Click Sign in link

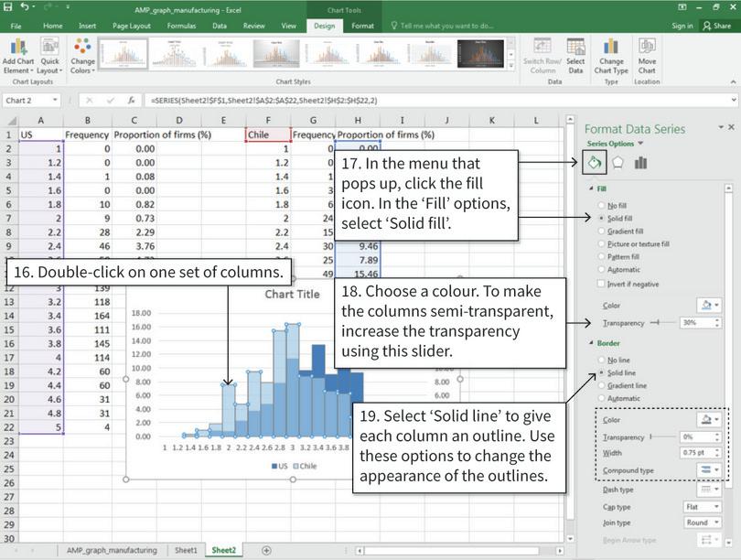[682, 26]
